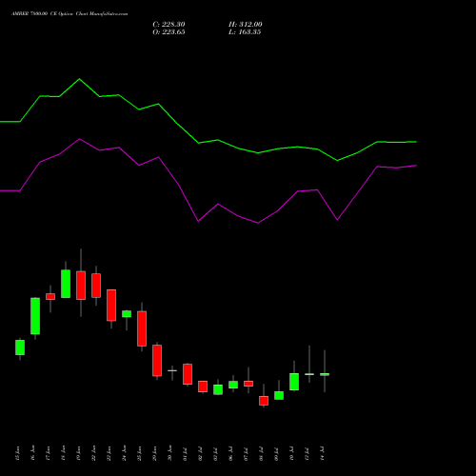Screen dimensions: 476x476
Task: Click the peak of the purple indicator line
Action: (x=79, y=139)
